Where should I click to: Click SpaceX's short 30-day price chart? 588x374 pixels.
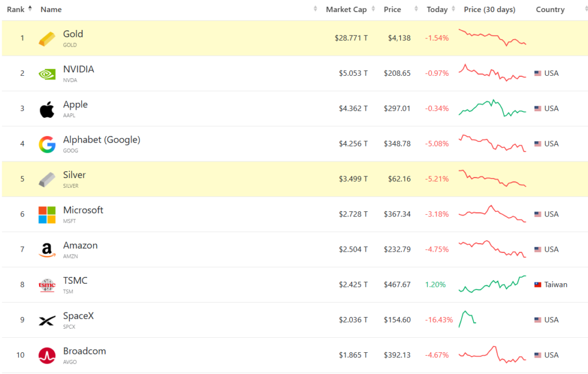(x=467, y=319)
